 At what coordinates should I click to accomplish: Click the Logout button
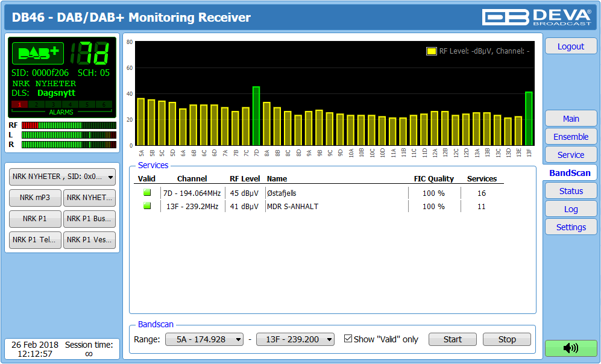pyautogui.click(x=570, y=46)
